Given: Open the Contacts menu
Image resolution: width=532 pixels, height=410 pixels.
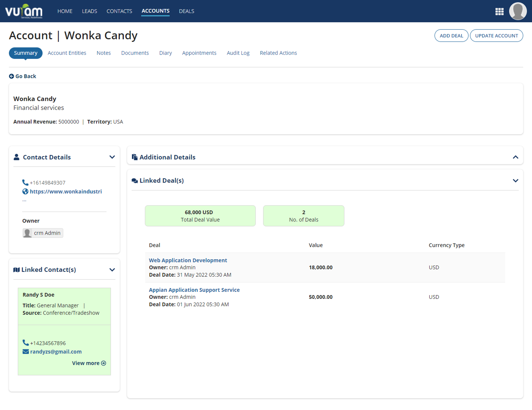Looking at the screenshot, I should 119,11.
